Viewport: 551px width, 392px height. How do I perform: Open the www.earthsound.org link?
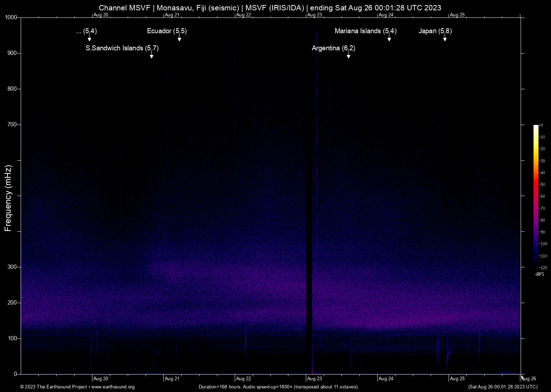pyautogui.click(x=113, y=387)
